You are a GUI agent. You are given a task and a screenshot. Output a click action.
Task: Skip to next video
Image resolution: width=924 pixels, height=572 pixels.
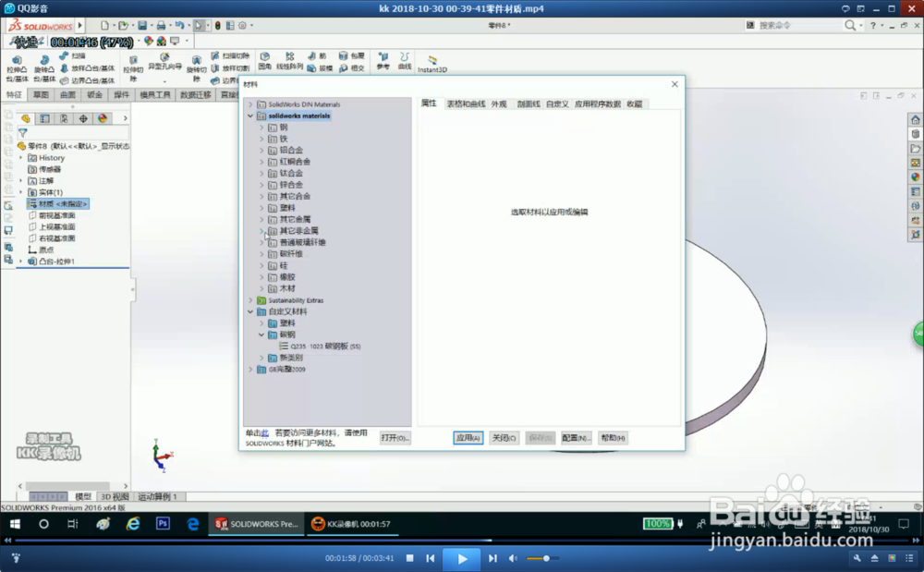(492, 558)
